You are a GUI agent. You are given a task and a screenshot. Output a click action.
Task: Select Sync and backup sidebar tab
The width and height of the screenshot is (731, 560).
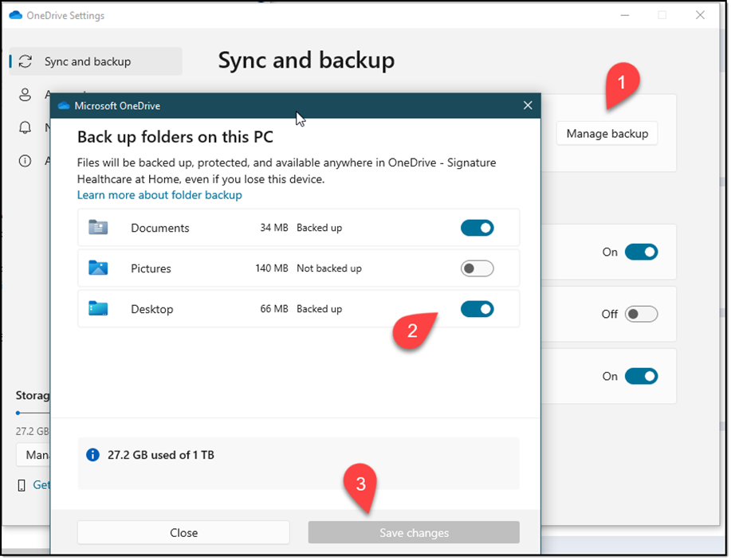(96, 61)
